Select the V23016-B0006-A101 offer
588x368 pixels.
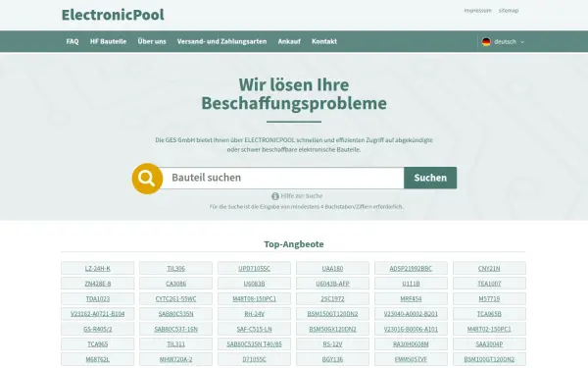pos(411,330)
